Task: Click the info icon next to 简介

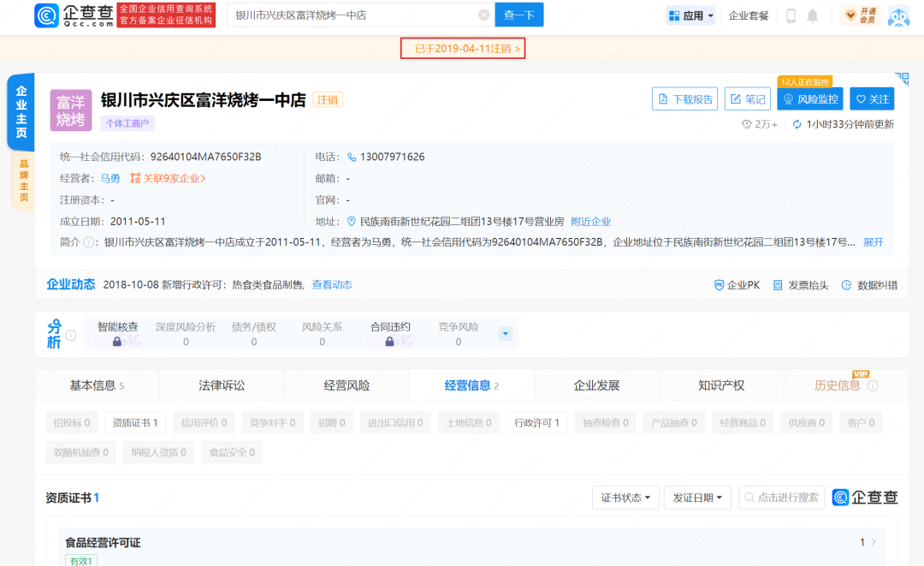Action: tap(88, 242)
